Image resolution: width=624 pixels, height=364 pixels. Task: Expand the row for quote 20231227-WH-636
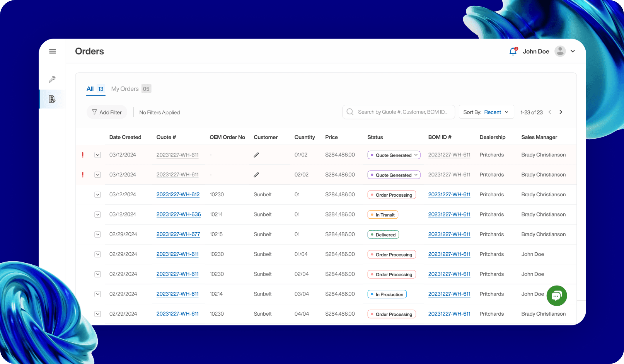coord(98,214)
